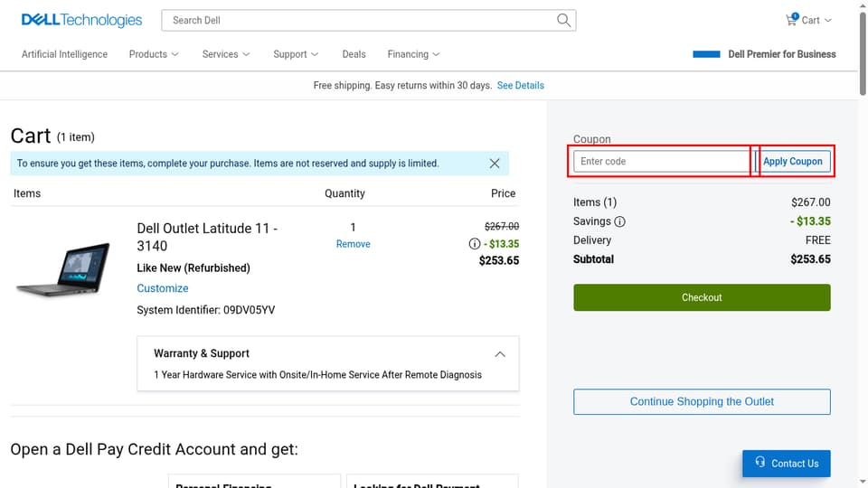This screenshot has width=868, height=488.
Task: Remove the Latitude 11 from cart
Action: coord(354,244)
